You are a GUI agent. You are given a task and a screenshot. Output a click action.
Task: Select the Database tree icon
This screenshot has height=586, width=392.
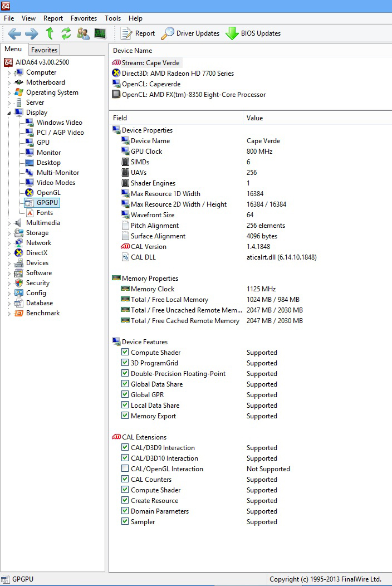(x=19, y=303)
